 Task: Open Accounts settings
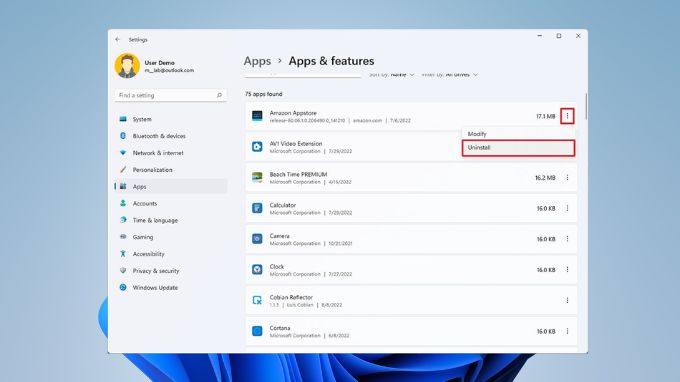click(x=171, y=203)
